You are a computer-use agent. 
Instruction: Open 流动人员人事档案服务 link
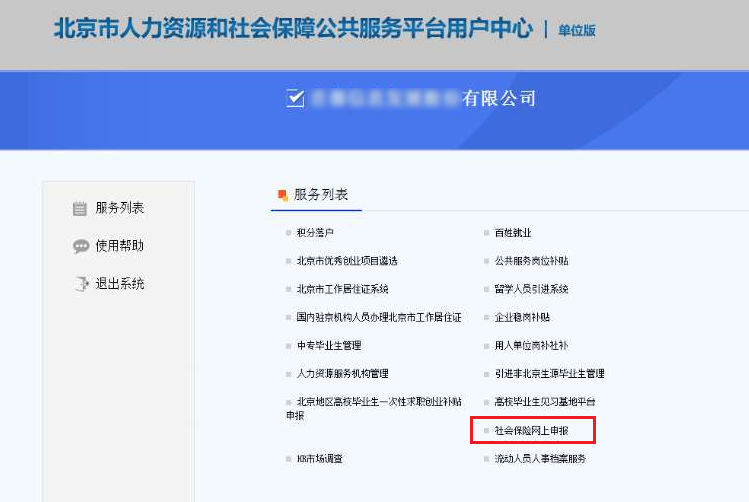point(540,459)
